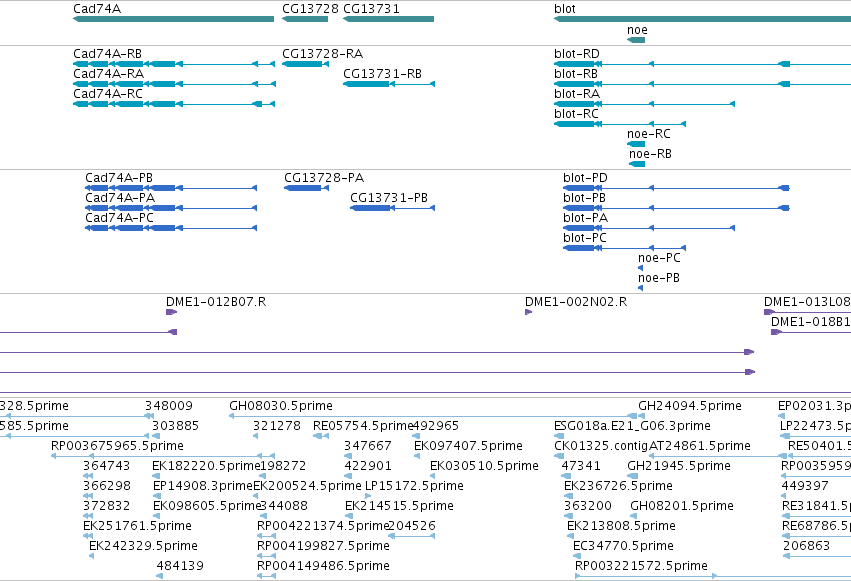Click the RP004199827.5prime EST label

pyautogui.click(x=323, y=546)
